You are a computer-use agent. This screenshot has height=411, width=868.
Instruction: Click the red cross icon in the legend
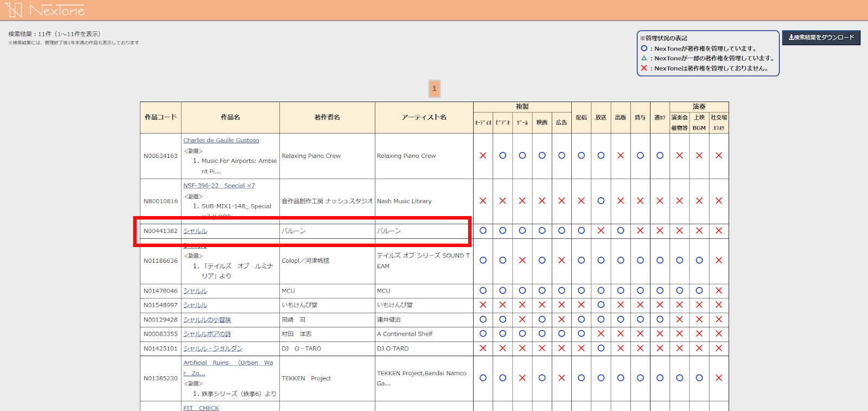pyautogui.click(x=644, y=68)
